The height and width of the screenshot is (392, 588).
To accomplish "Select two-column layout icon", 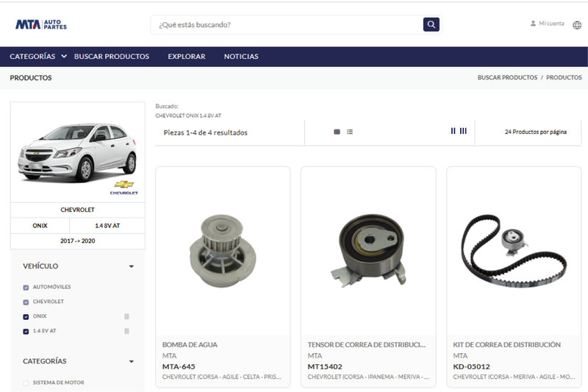I will [453, 132].
